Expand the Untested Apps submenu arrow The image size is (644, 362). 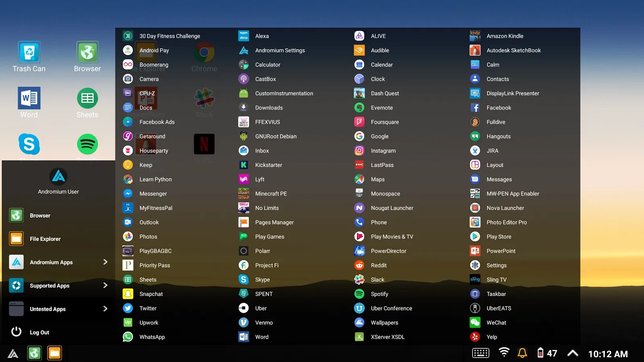point(105,309)
